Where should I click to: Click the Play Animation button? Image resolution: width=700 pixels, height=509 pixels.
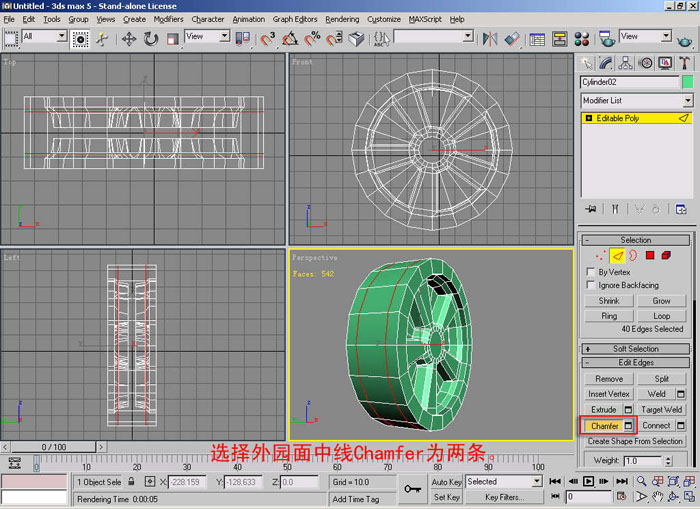pos(588,481)
